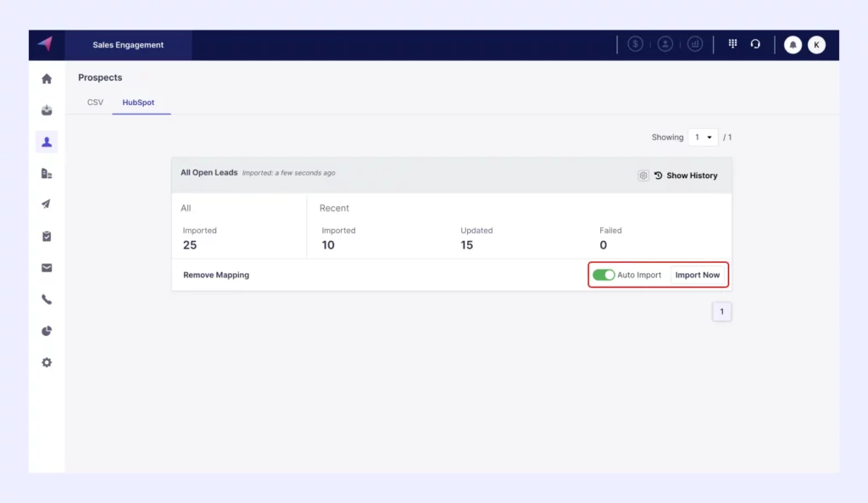868x503 pixels.
Task: Click the Import Now button
Action: coord(698,275)
